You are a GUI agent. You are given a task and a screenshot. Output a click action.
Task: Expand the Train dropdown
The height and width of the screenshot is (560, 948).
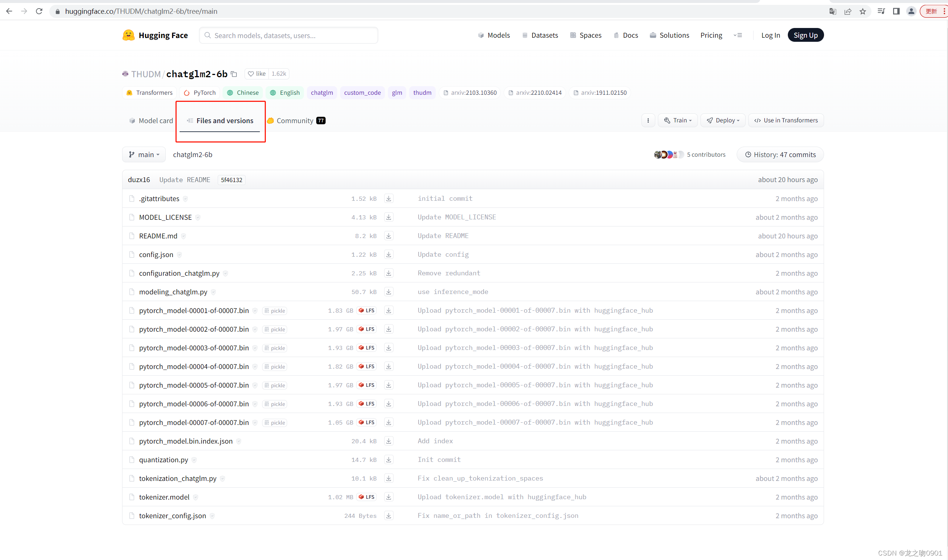(677, 121)
